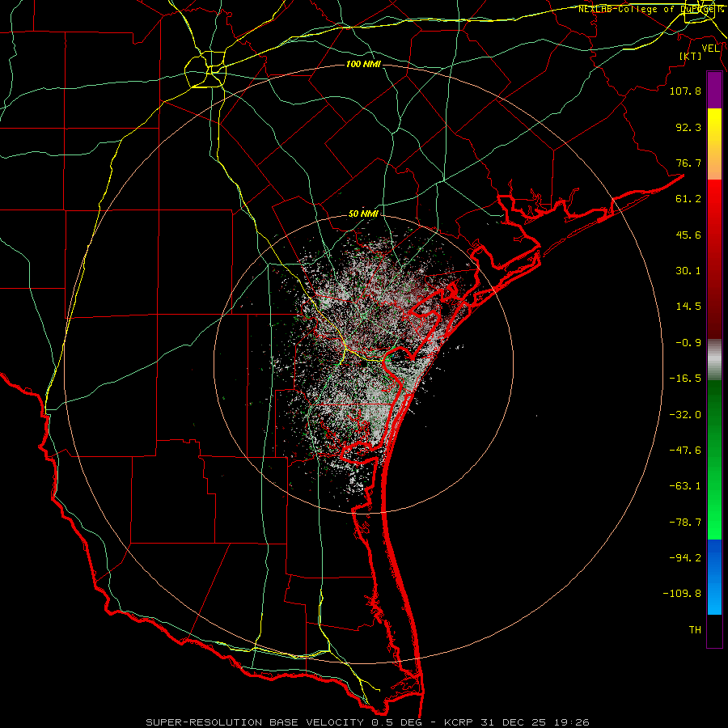Click the [KT] units label
This screenshot has width=728, height=728.
(690, 56)
